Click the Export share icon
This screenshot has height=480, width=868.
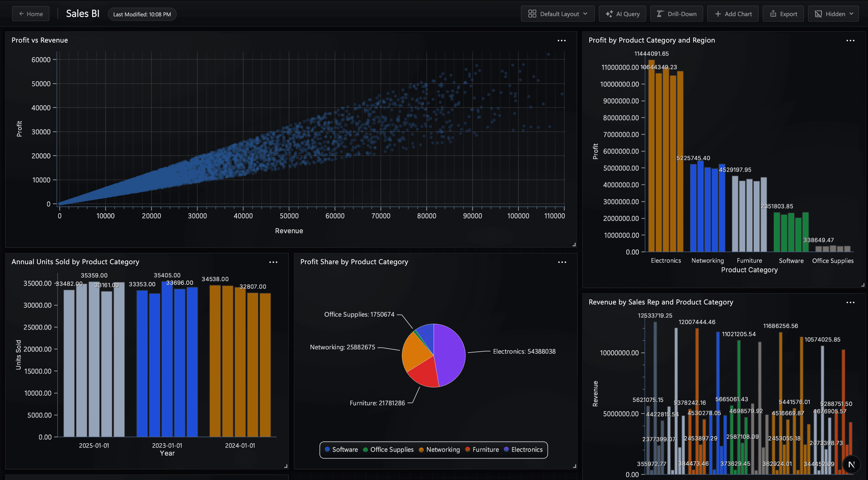[773, 14]
